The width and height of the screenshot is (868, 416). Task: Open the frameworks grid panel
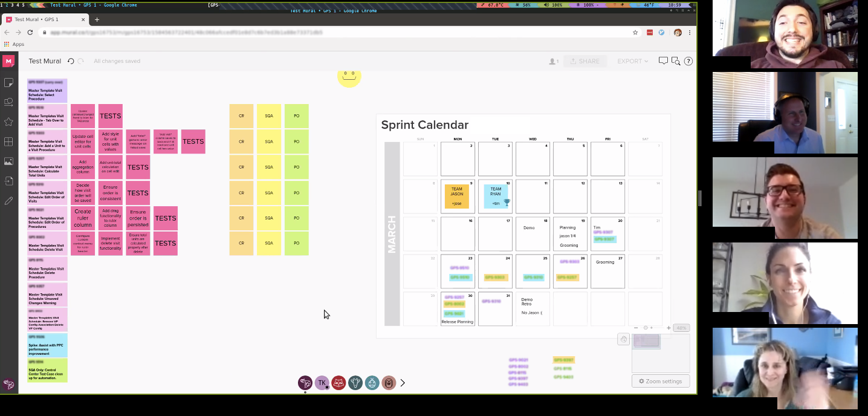[x=8, y=141]
